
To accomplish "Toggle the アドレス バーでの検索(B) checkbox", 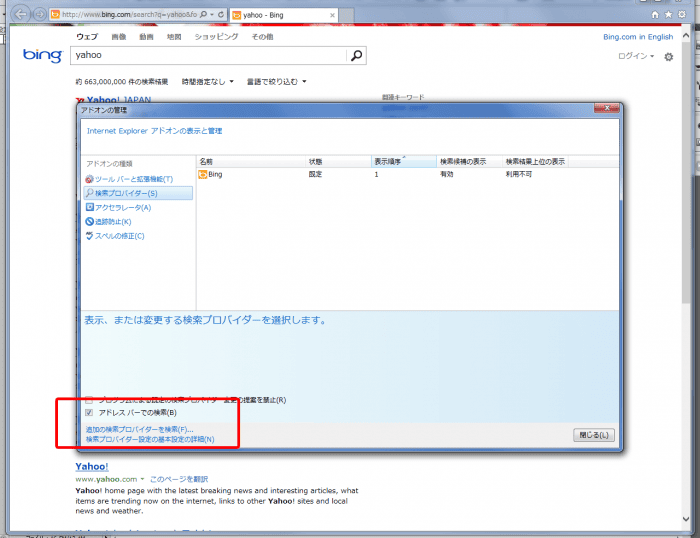I will 89,413.
